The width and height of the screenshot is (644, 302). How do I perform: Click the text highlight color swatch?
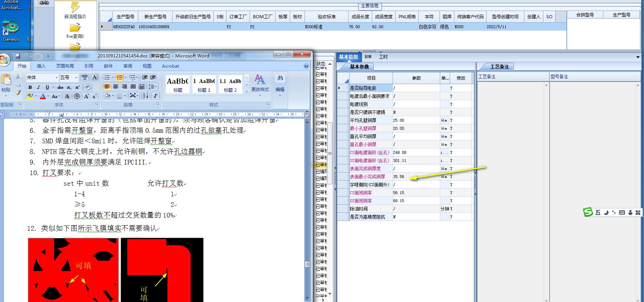(x=30, y=96)
